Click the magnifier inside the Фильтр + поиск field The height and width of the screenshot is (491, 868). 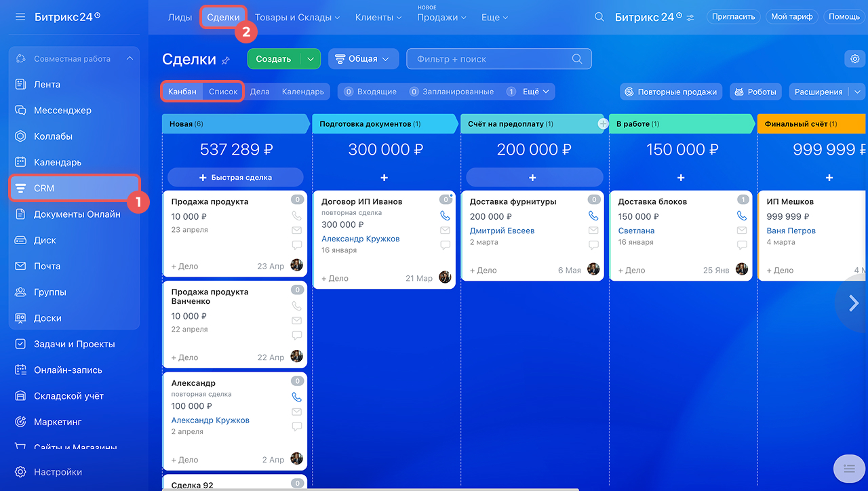click(577, 59)
